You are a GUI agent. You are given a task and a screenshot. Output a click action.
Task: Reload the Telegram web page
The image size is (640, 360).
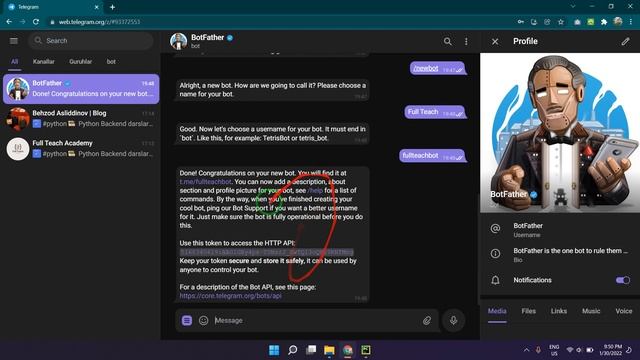point(36,22)
